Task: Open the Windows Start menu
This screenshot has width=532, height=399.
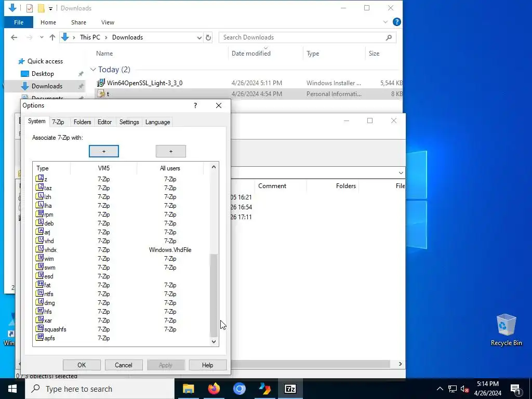Action: 12,389
